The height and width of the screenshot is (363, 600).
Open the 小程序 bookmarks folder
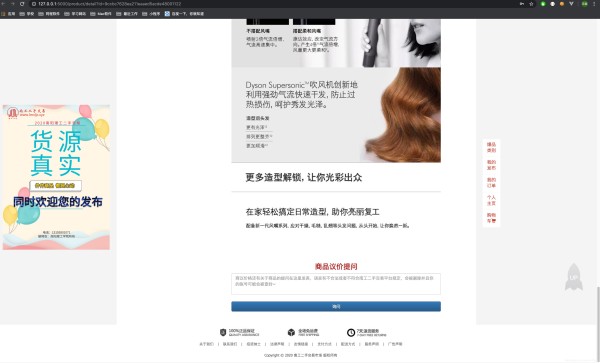coord(151,13)
